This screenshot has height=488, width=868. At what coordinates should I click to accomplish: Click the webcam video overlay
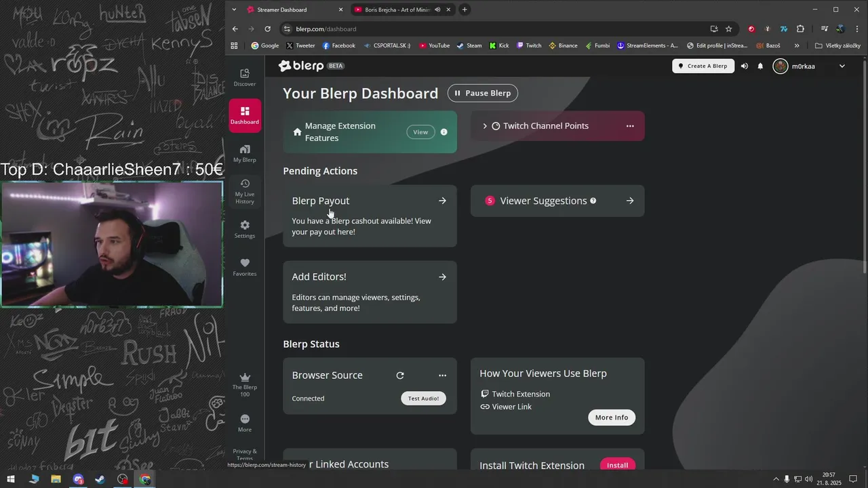[x=112, y=244]
